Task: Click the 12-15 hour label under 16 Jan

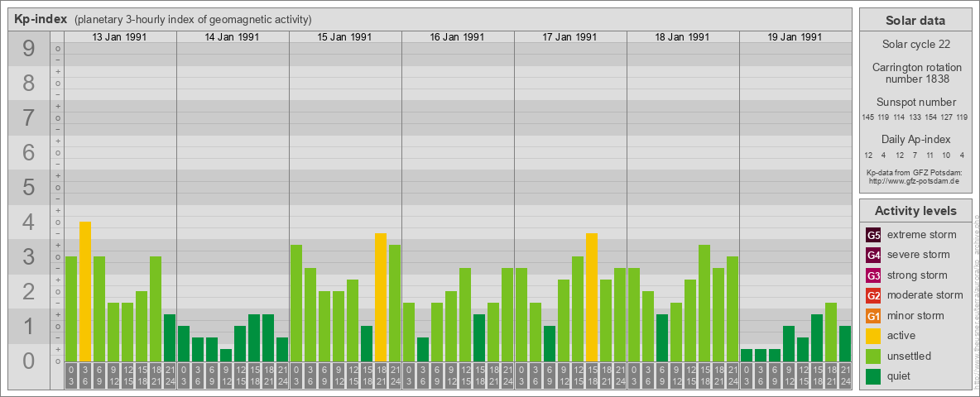Action: (x=465, y=375)
